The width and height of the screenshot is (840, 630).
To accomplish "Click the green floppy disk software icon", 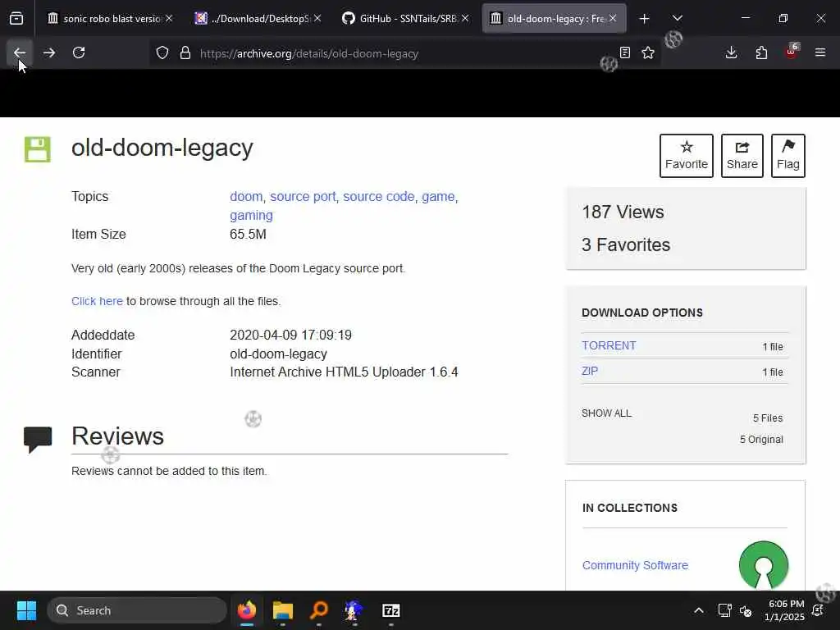I will (x=38, y=149).
